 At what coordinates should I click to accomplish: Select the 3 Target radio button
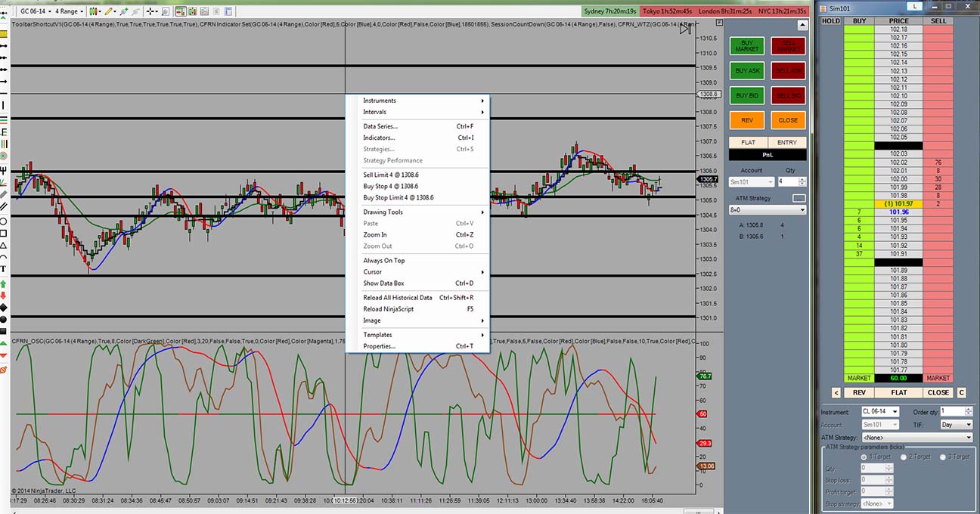click(943, 457)
